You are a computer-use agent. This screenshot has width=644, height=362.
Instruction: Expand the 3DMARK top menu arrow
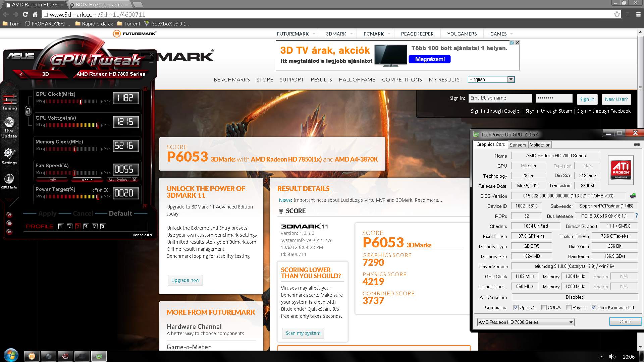click(351, 34)
